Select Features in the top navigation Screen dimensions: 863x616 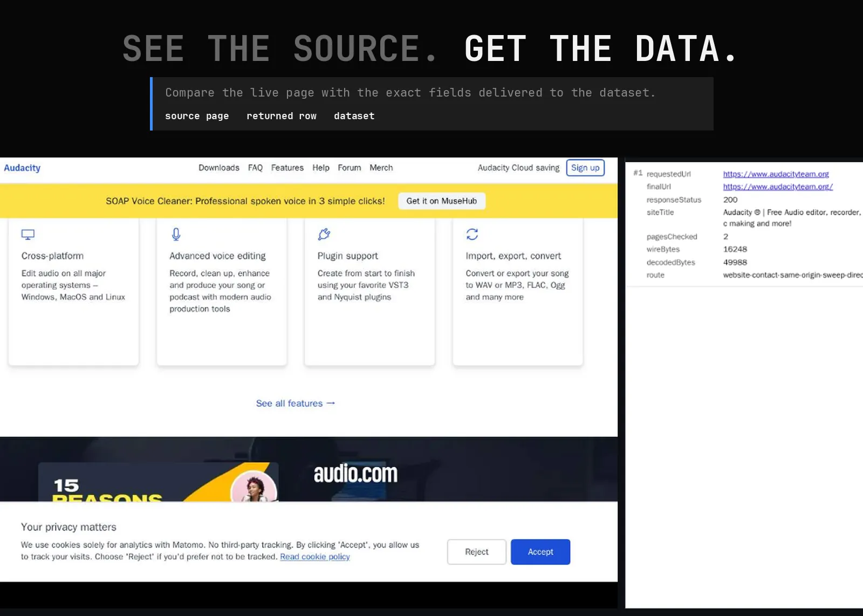pos(287,168)
